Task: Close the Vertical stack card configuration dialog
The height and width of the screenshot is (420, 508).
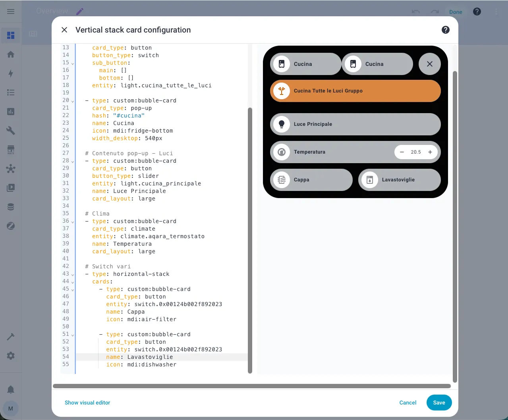Action: tap(64, 30)
